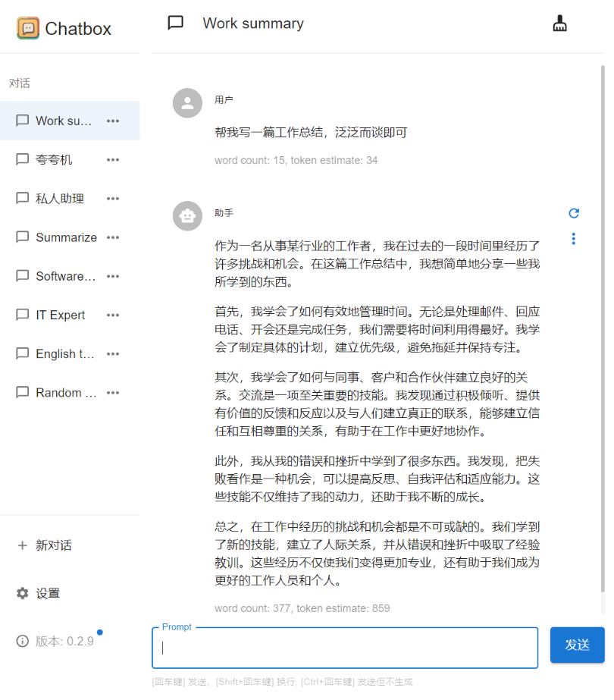The image size is (614, 700).
Task: Click the Work summary title text
Action: pyautogui.click(x=253, y=24)
